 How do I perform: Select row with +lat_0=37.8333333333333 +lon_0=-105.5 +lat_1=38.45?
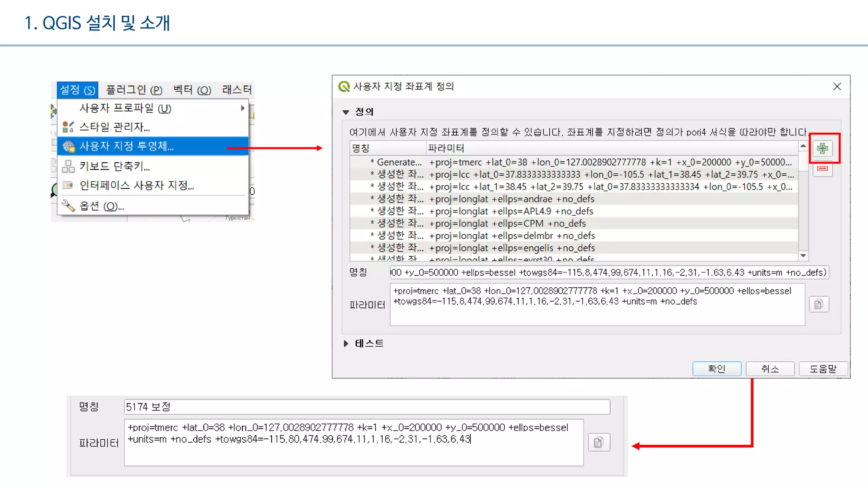[x=574, y=175]
